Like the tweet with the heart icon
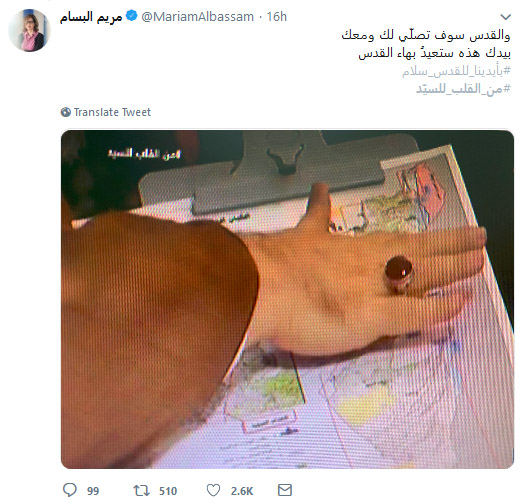 tap(213, 491)
